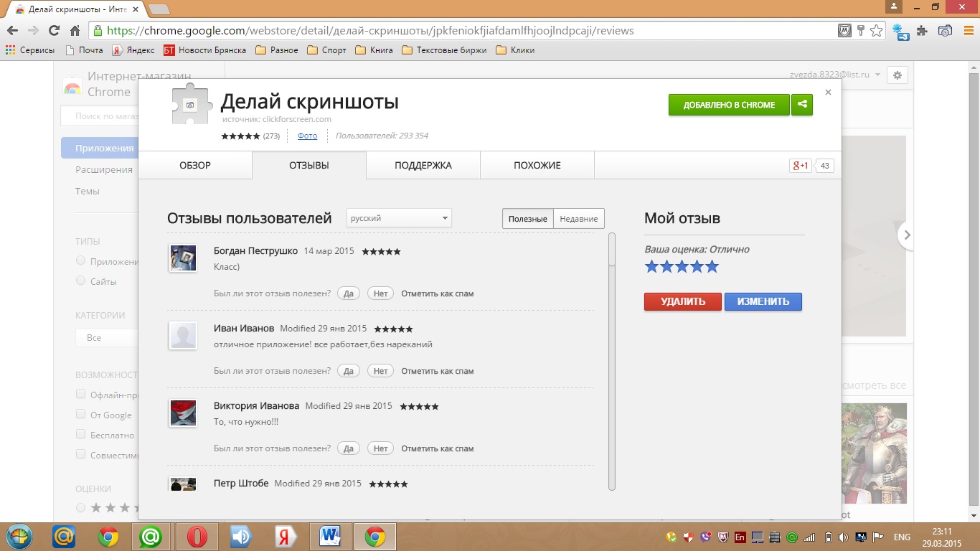
Task: Mark Виктория Иванова's review as spam
Action: 438,448
